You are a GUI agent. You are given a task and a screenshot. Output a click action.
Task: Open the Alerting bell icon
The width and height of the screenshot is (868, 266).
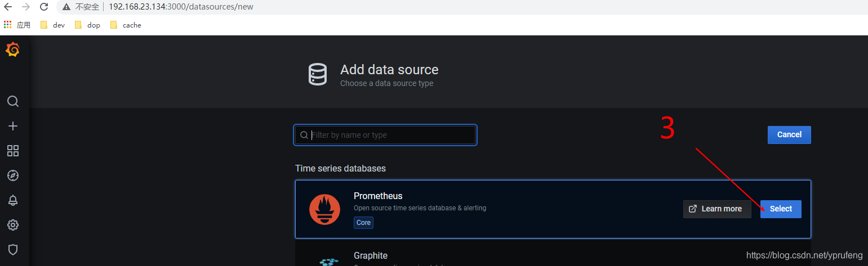coord(13,200)
